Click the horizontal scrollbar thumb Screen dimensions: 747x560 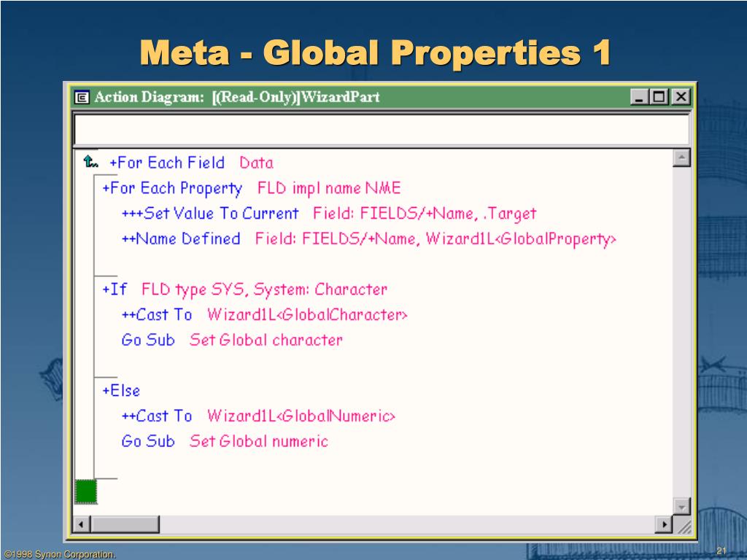point(125,525)
